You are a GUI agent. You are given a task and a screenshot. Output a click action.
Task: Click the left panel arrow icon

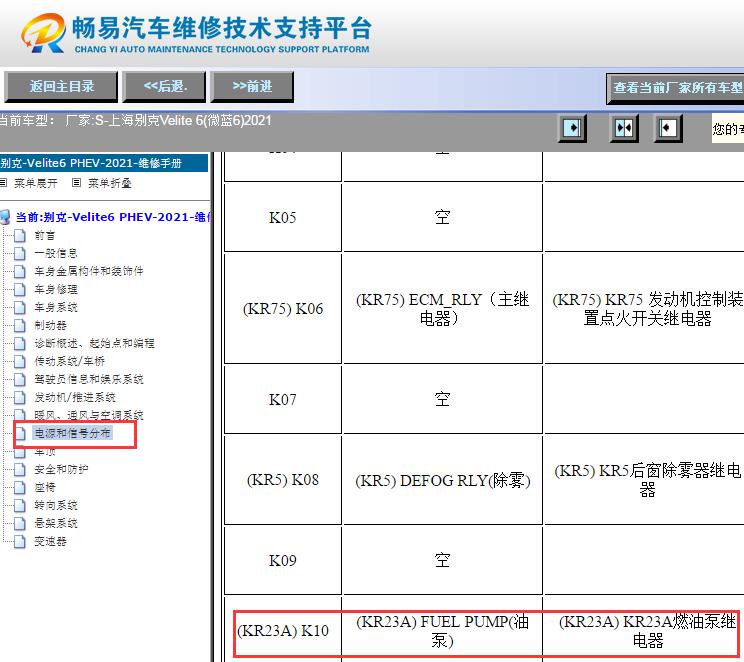pyautogui.click(x=572, y=128)
